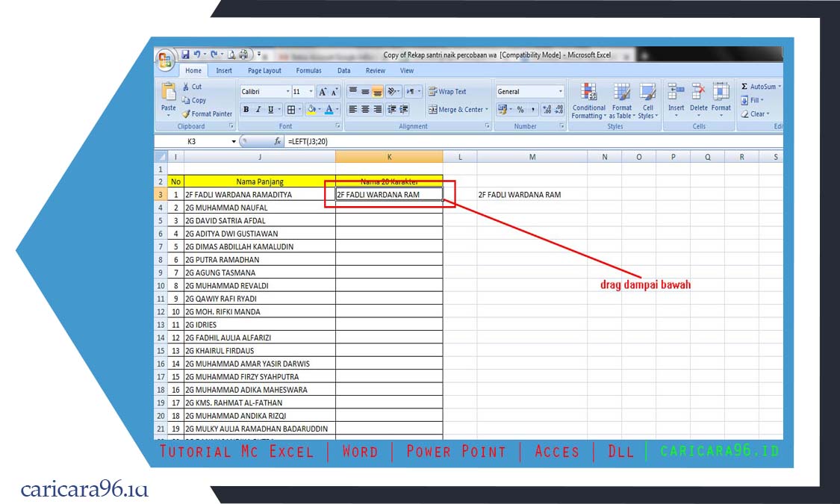Open the font size dropdown
Viewport: 840px width, 504px height.
coord(311,92)
